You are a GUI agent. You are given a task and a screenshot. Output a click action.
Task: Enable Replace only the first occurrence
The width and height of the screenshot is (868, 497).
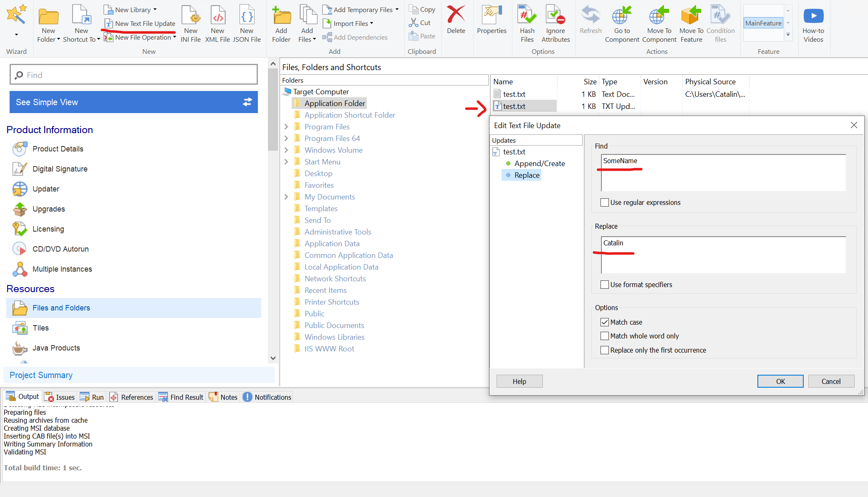604,350
